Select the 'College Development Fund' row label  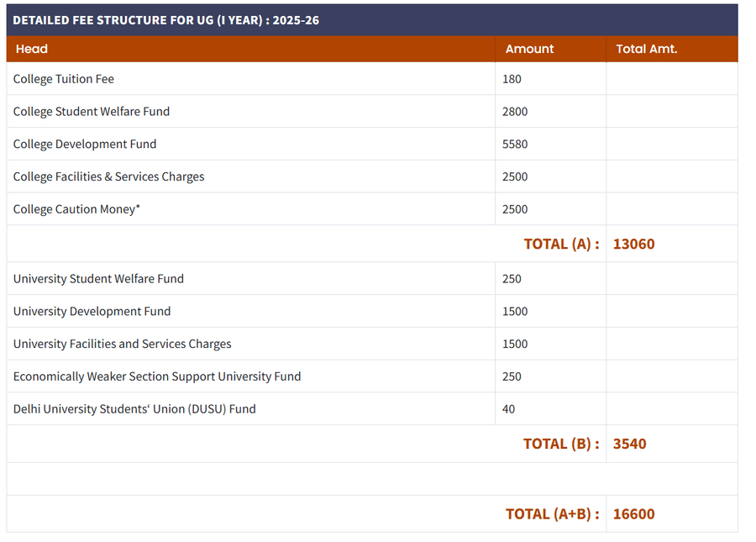85,144
